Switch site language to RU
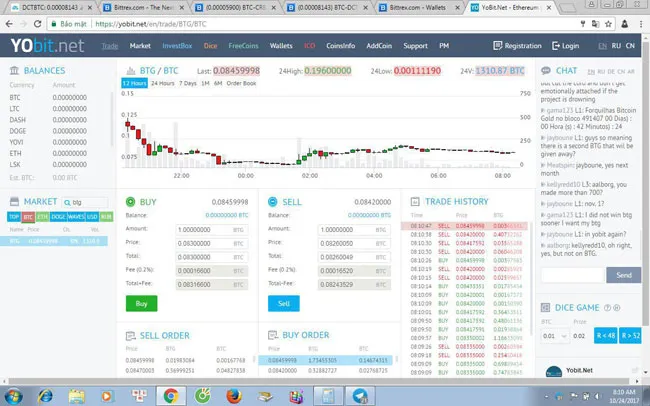Image resolution: width=650 pixels, height=406 pixels. click(616, 46)
